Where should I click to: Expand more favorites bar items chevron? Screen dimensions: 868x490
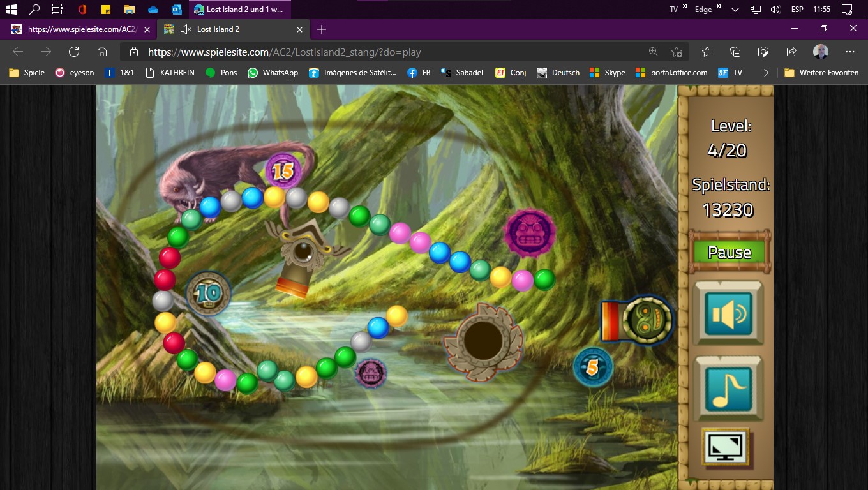tap(766, 73)
